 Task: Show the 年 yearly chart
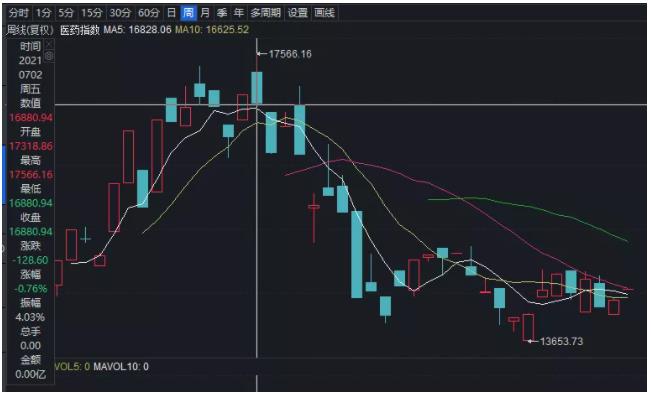coord(238,13)
